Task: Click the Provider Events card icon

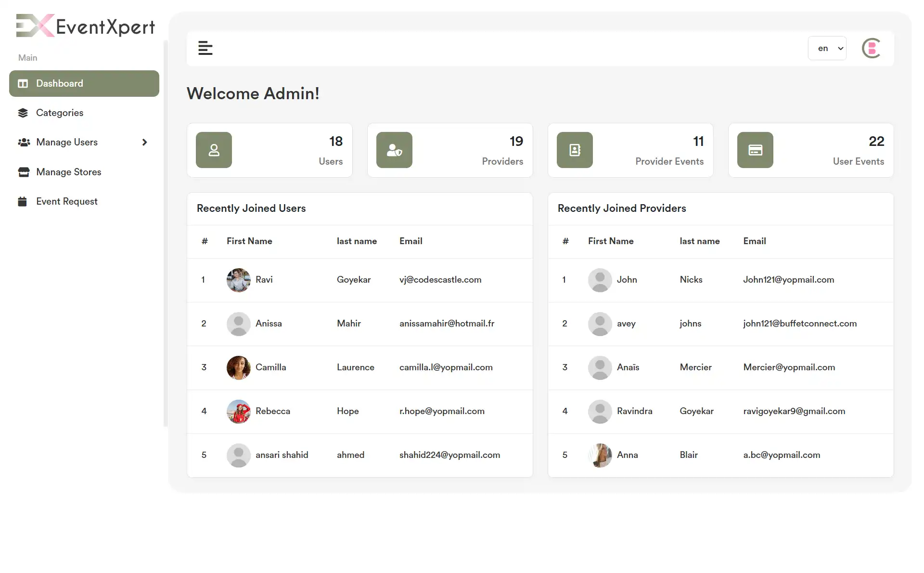Action: pos(574,150)
